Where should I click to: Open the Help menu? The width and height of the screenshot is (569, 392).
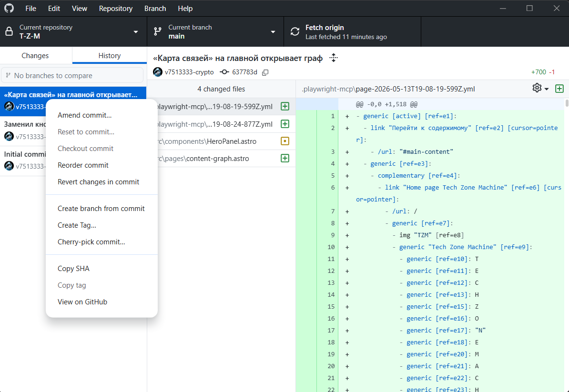[x=185, y=9]
